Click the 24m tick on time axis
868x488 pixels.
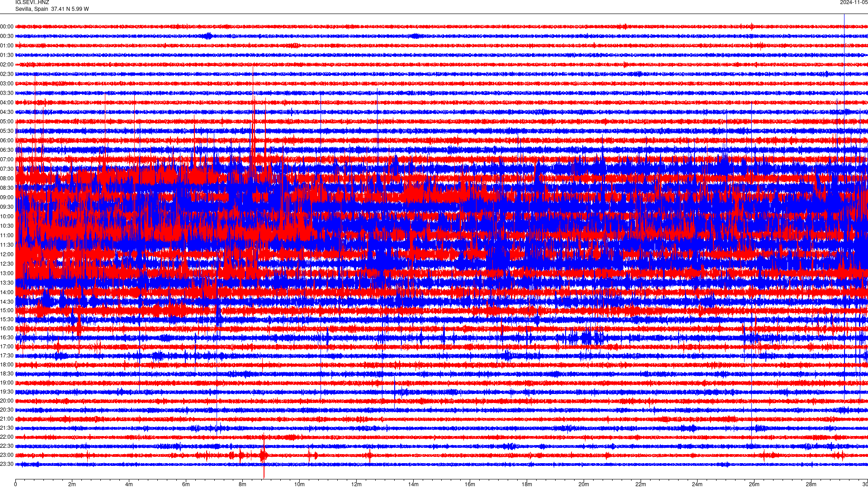coord(697,484)
